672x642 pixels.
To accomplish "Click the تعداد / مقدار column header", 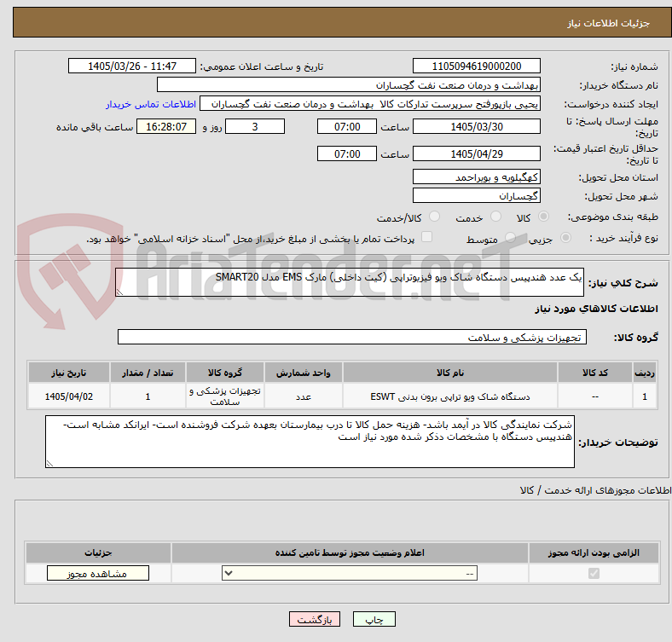I will pos(148,373).
